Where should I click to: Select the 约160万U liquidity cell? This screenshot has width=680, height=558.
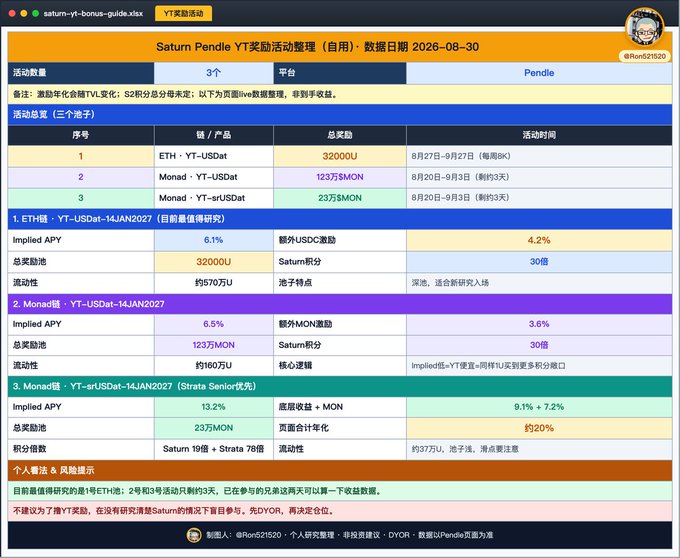pyautogui.click(x=214, y=365)
